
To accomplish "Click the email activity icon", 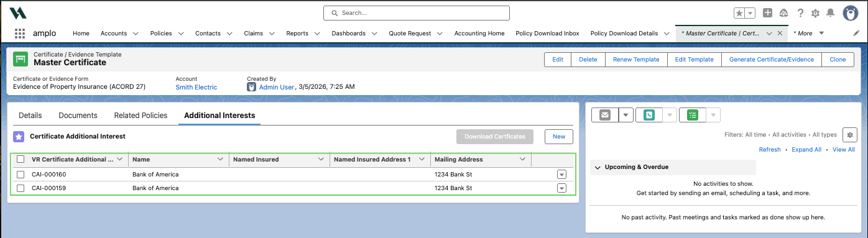I will [605, 115].
